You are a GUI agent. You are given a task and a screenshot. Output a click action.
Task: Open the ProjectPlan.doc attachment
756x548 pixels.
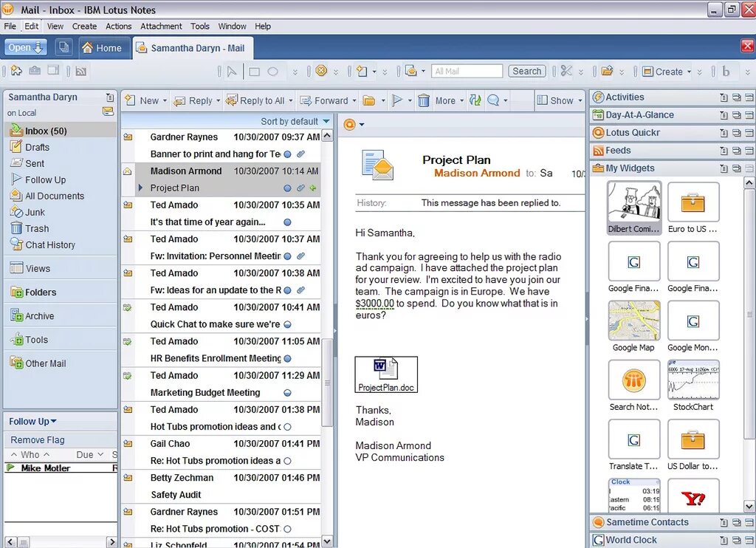click(386, 374)
